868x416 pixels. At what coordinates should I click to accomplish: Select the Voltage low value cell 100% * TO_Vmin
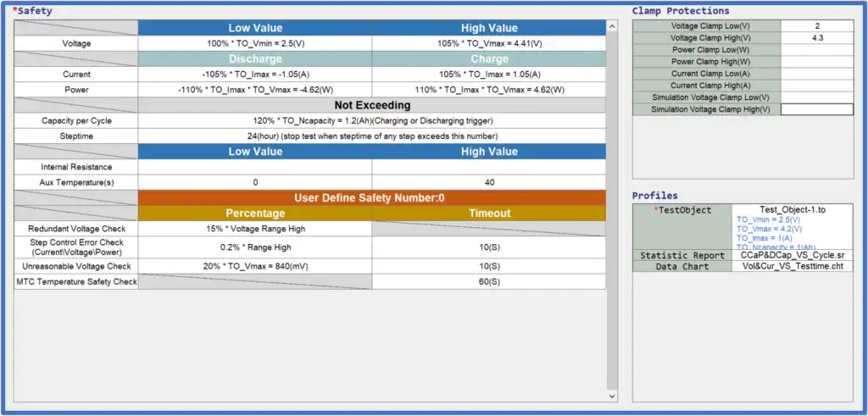pyautogui.click(x=255, y=43)
